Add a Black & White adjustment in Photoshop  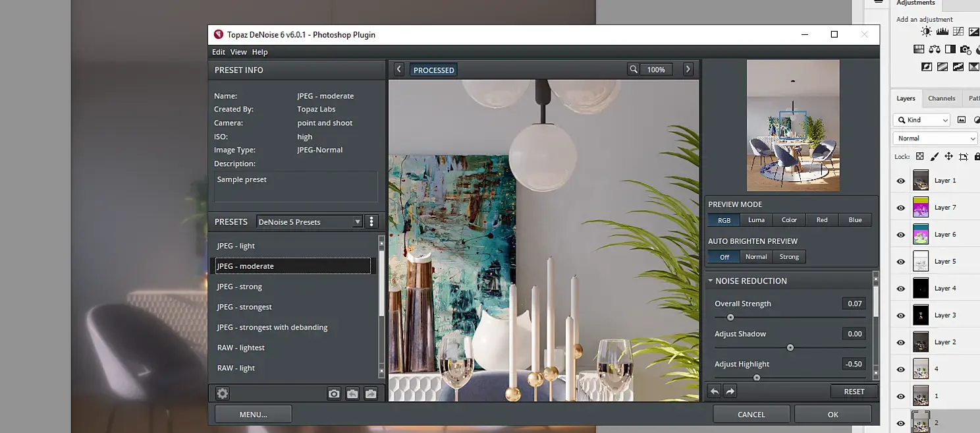pos(950,49)
